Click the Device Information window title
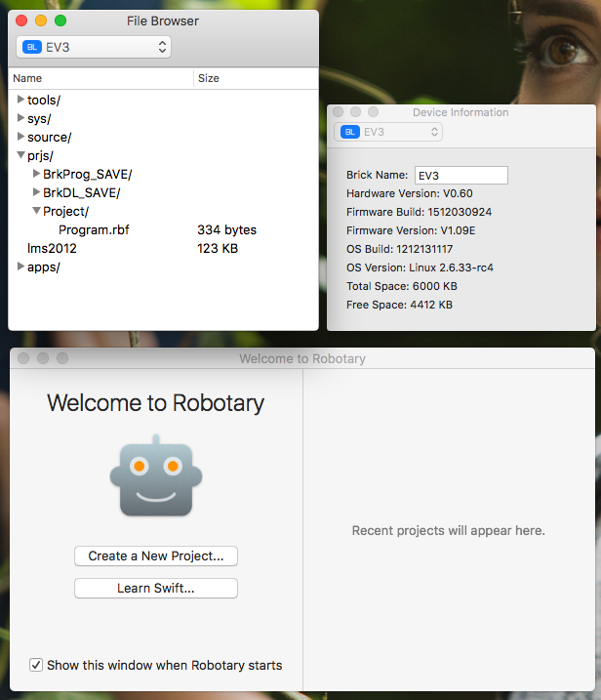601x700 pixels. point(461,112)
